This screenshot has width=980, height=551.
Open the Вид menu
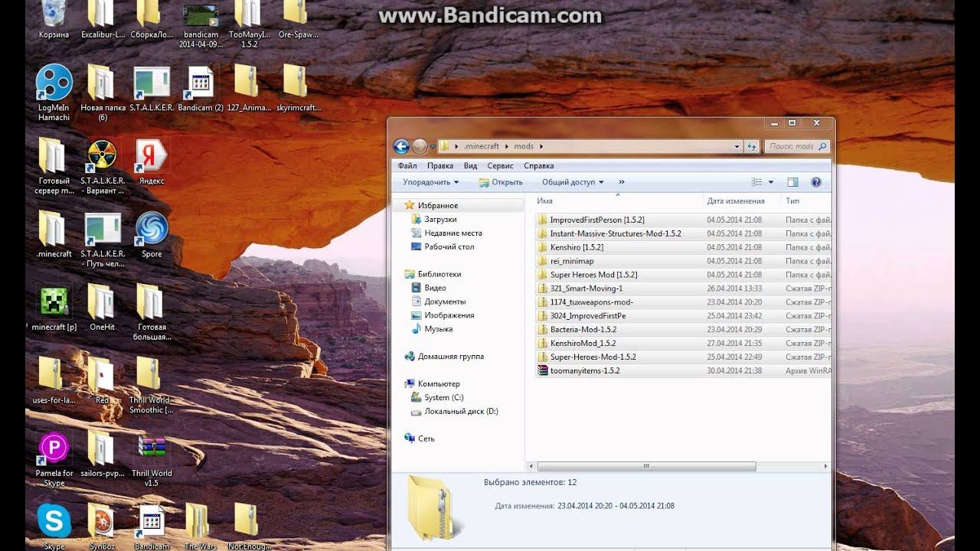[471, 165]
